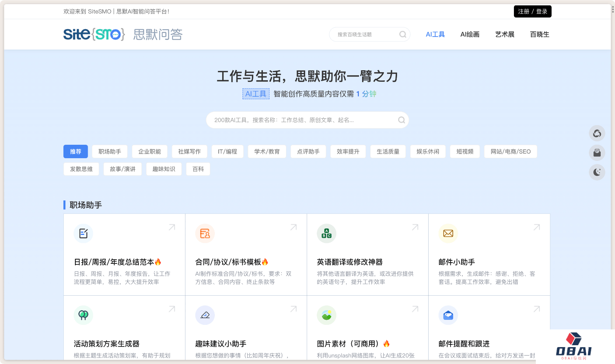This screenshot has width=615, height=364.
Task: Click the magnifier in the AI tools search bar
Action: tap(401, 120)
